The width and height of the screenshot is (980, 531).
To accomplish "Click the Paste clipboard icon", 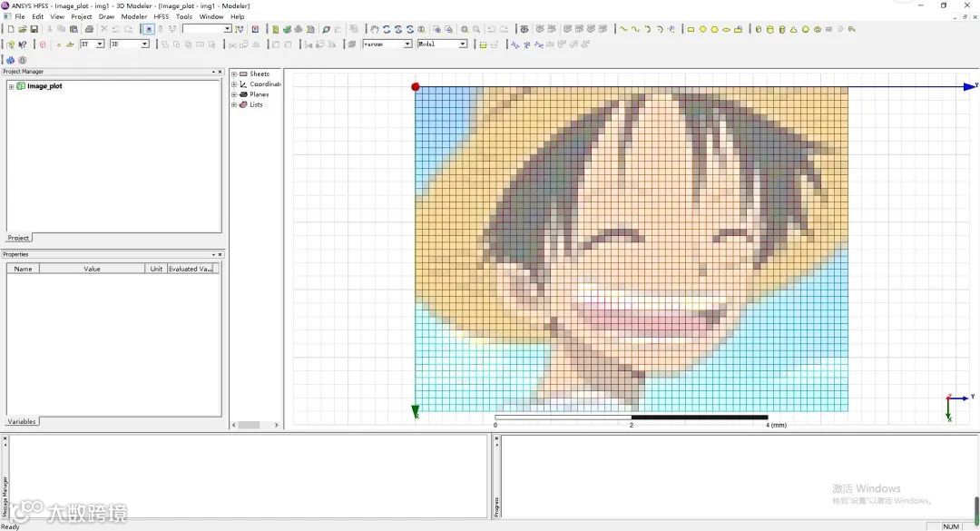I will pyautogui.click(x=73, y=29).
